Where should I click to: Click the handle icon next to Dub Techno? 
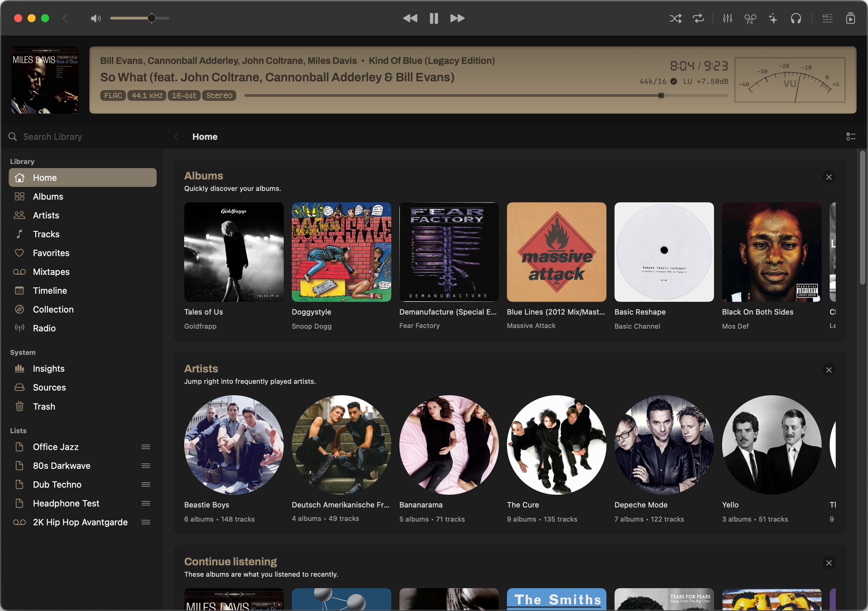[146, 485]
